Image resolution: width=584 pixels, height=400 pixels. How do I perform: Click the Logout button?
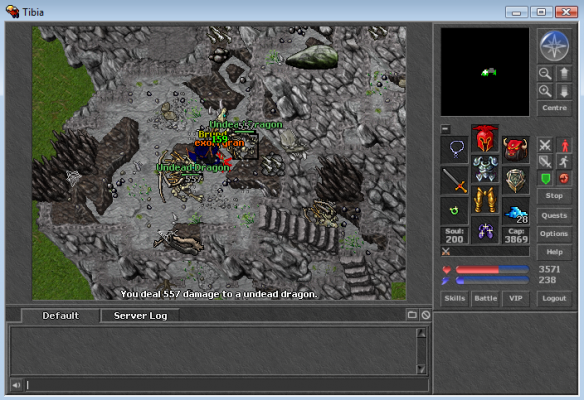555,299
